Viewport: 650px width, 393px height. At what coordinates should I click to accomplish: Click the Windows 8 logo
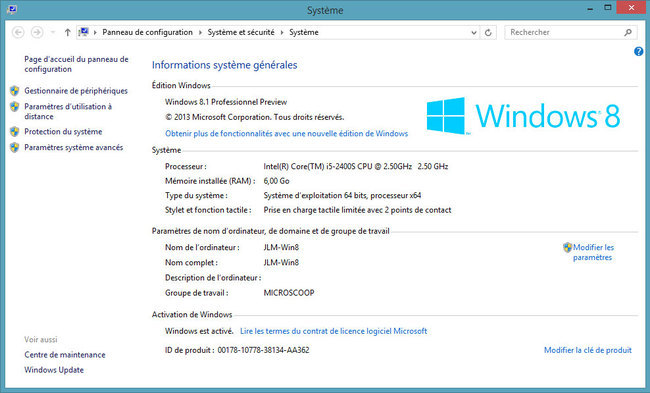pos(523,116)
